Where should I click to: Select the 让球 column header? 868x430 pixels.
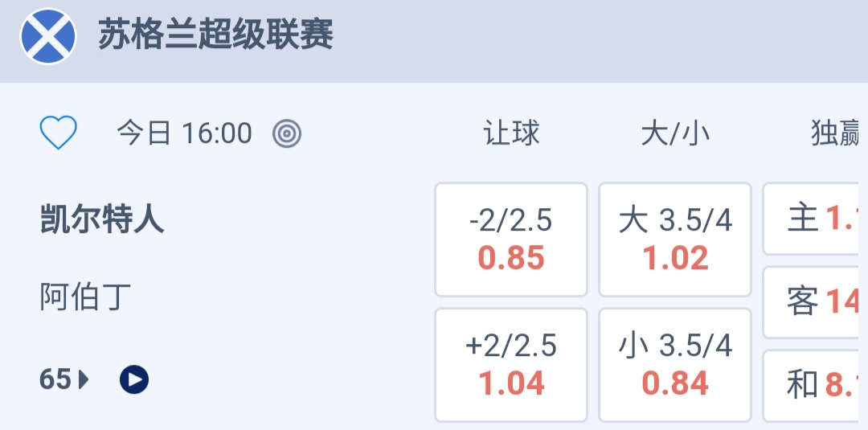coord(511,133)
